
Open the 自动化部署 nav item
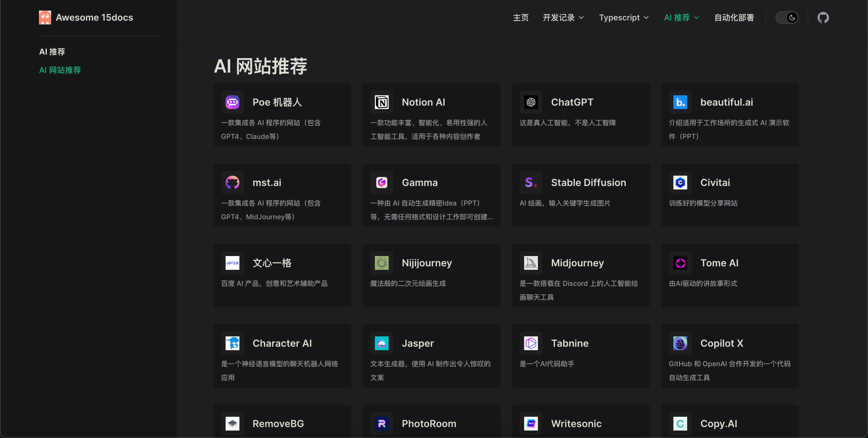(x=734, y=18)
